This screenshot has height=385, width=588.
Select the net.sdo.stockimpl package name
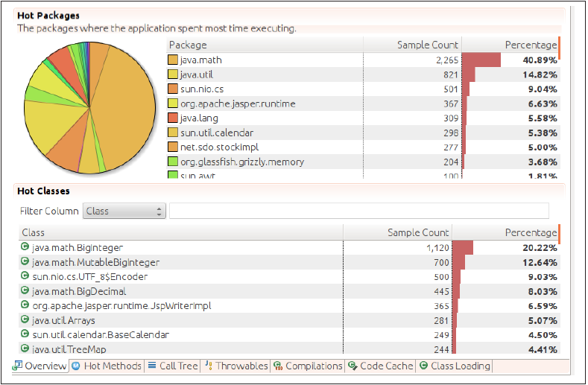coord(219,147)
